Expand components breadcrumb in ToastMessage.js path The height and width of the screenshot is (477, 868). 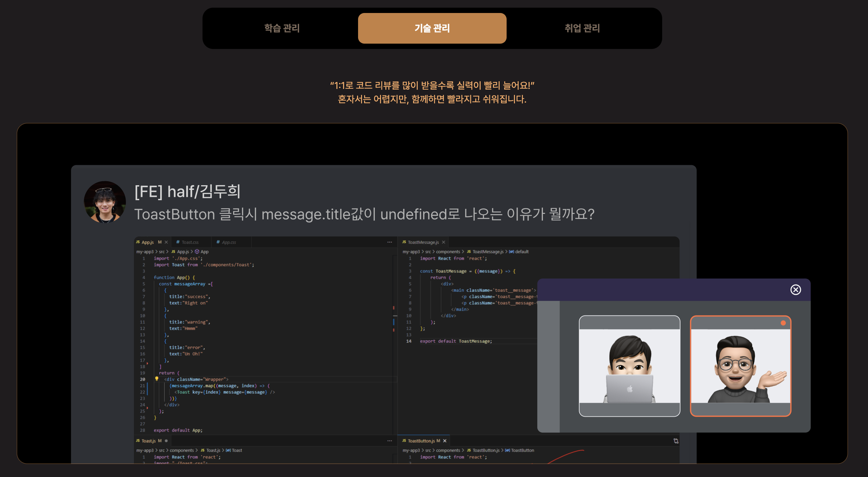click(447, 251)
